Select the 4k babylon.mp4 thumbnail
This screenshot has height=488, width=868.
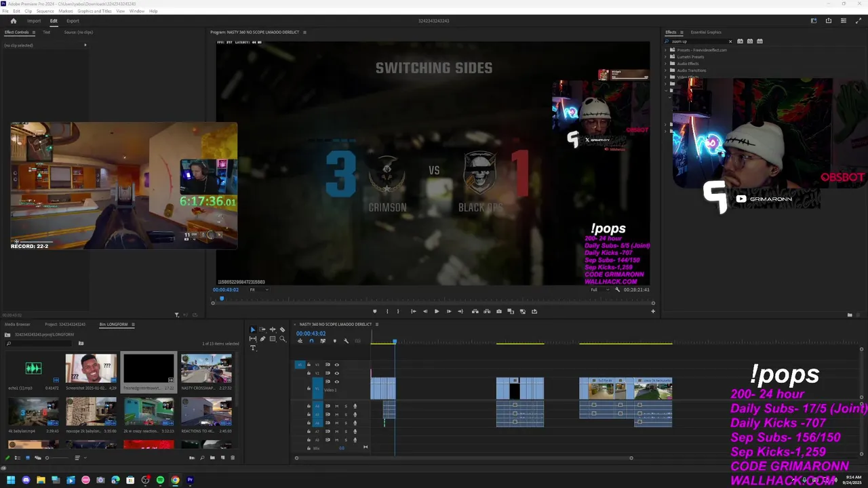(33, 411)
